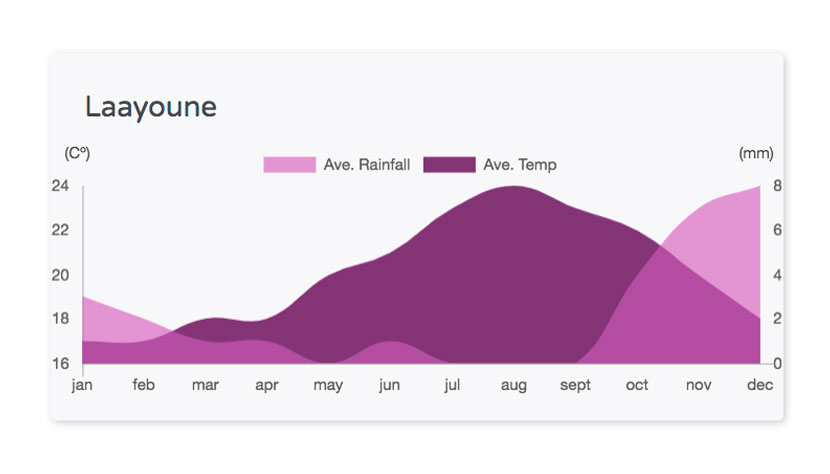Viewport: 830px width, 474px height.
Task: Click the rainfall peak at December
Action: coord(760,186)
